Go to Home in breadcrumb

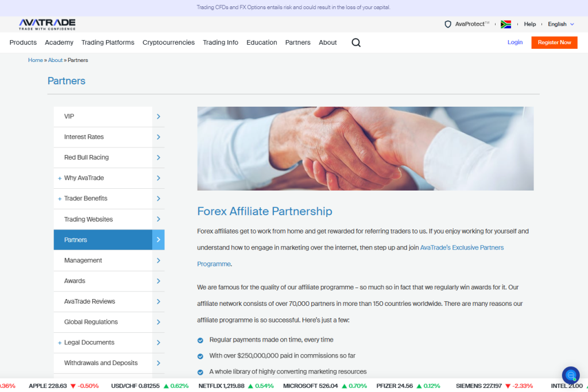pos(35,60)
